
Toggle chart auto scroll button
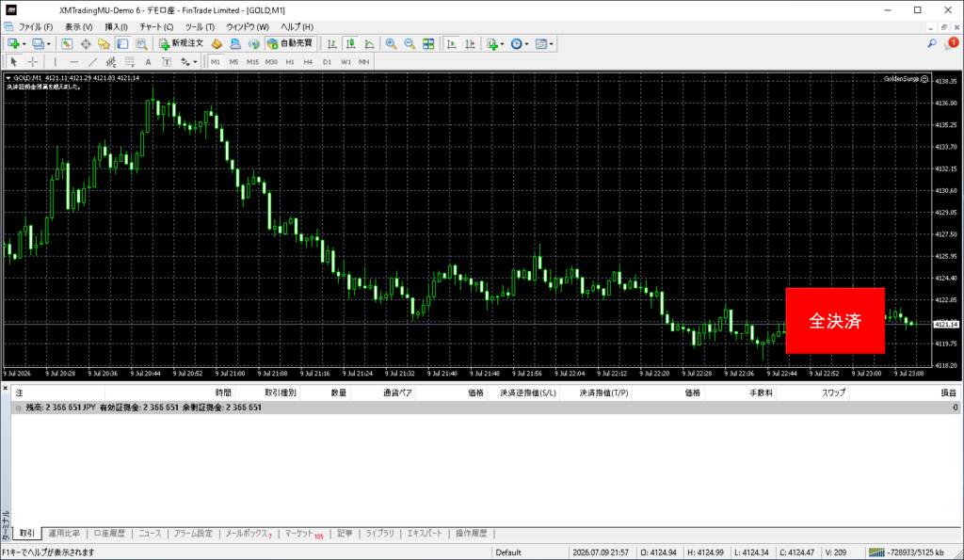[451, 43]
